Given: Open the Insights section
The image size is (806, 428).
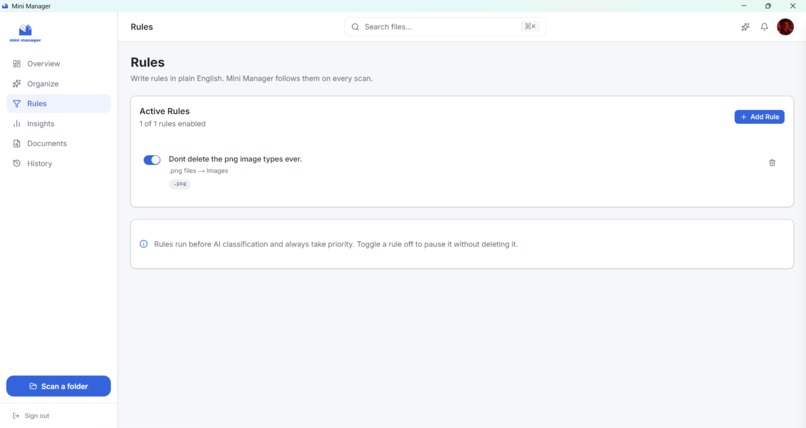Looking at the screenshot, I should coord(58,123).
